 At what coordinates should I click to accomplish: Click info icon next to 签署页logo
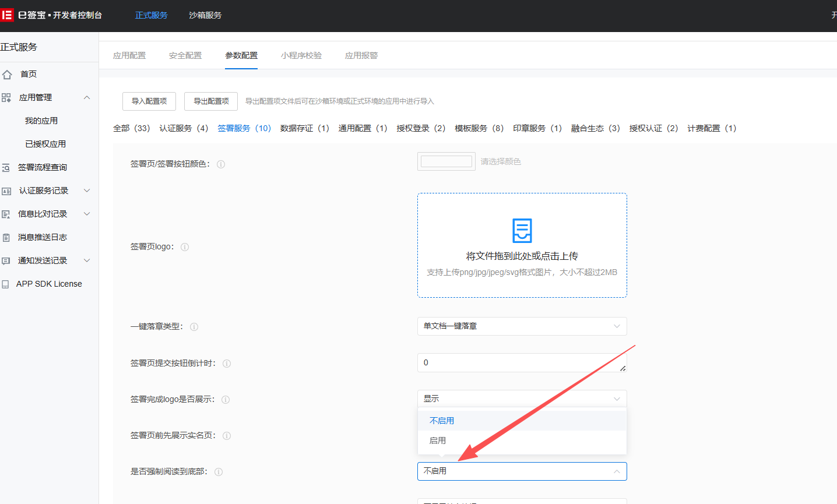(x=185, y=247)
